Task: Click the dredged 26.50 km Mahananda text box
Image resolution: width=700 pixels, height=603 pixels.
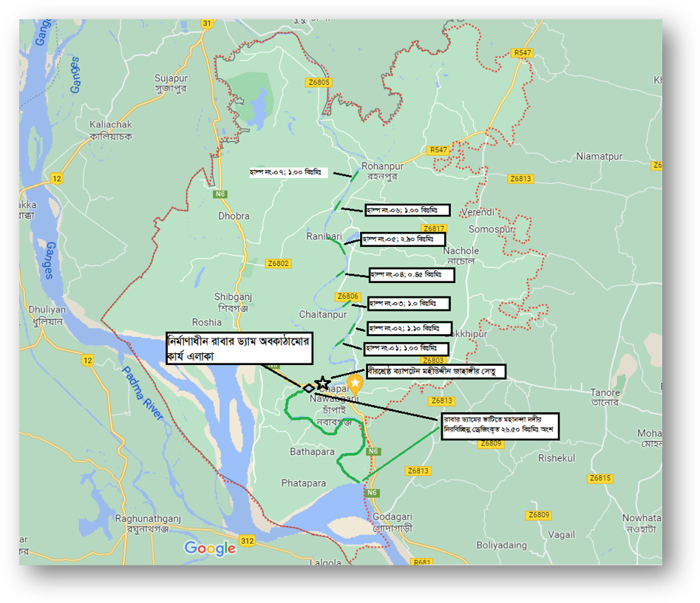Action: [500, 426]
